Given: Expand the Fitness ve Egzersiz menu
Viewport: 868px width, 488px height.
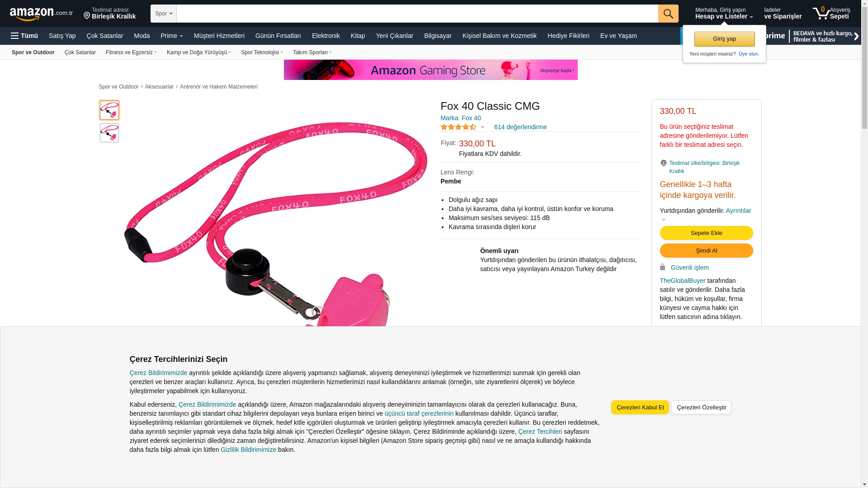Looking at the screenshot, I should tap(131, 52).
